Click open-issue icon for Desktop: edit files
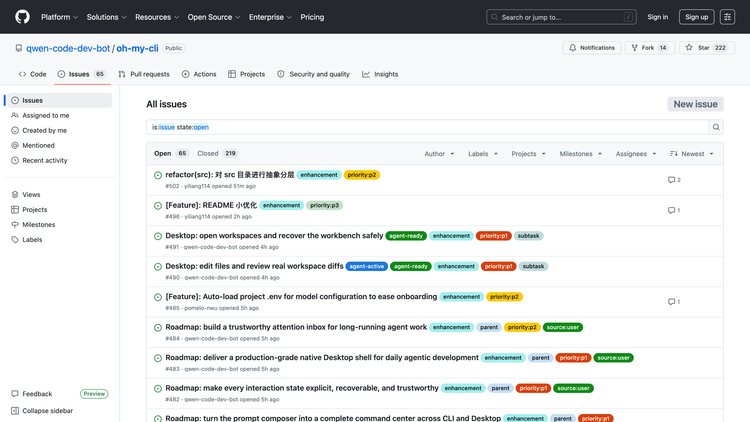 (x=158, y=267)
